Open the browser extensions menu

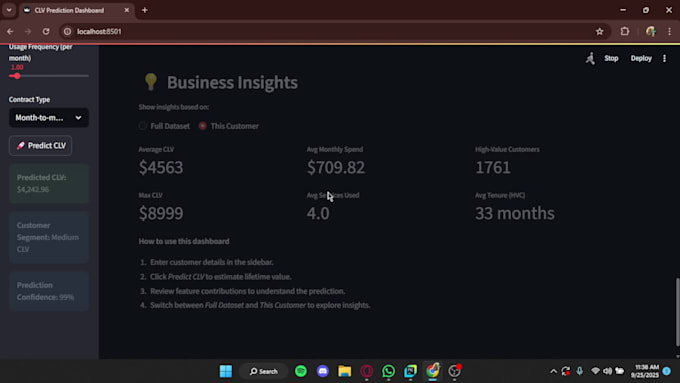[624, 31]
